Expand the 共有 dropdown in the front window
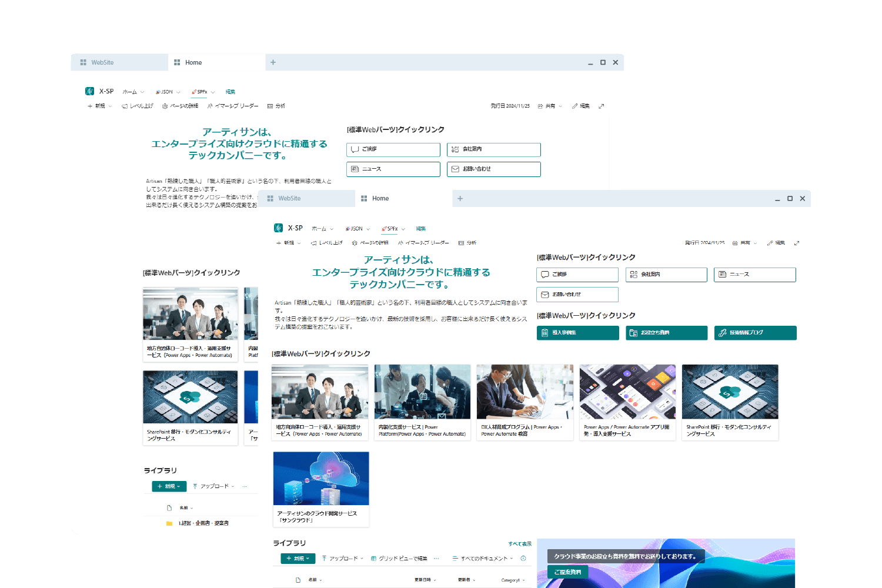 pos(745,243)
